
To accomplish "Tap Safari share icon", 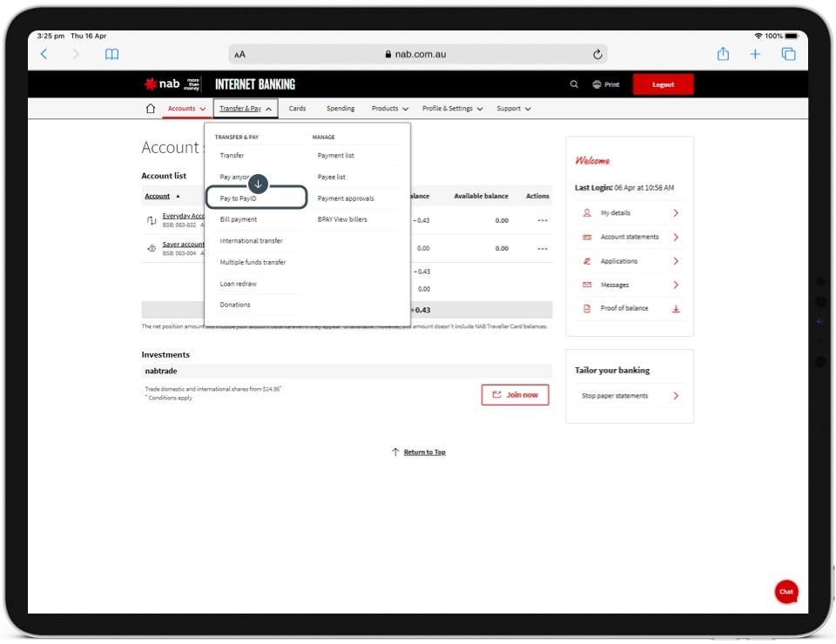I will click(723, 54).
